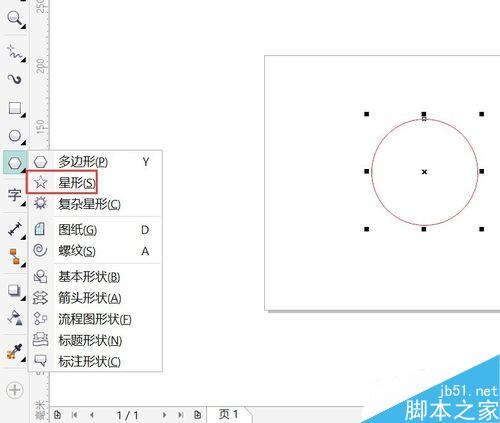Expand the Connector tool flyout arrow

23,265
